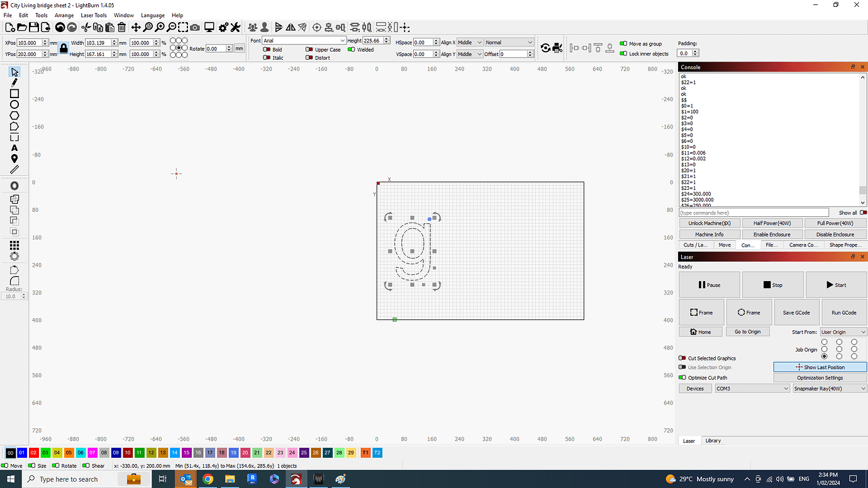The width and height of the screenshot is (868, 488).
Task: Select the Offset Shapes tool
Action: tap(14, 186)
